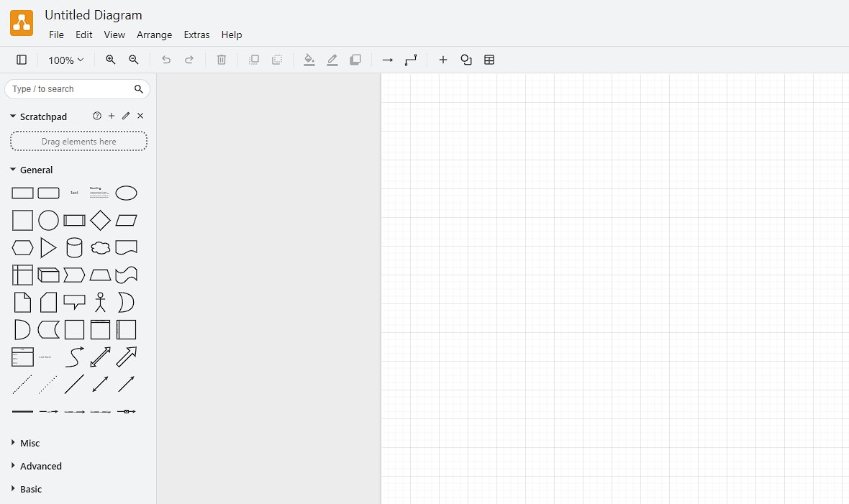
Task: Click the Fill Color bucket icon
Action: 309,60
